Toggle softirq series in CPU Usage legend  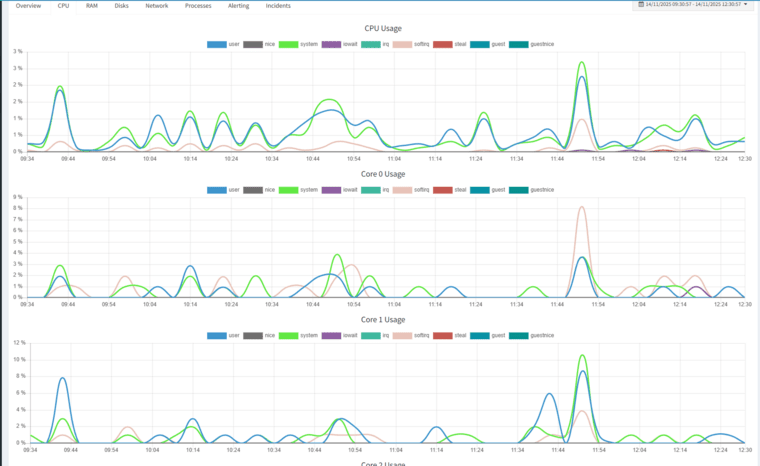pos(411,44)
